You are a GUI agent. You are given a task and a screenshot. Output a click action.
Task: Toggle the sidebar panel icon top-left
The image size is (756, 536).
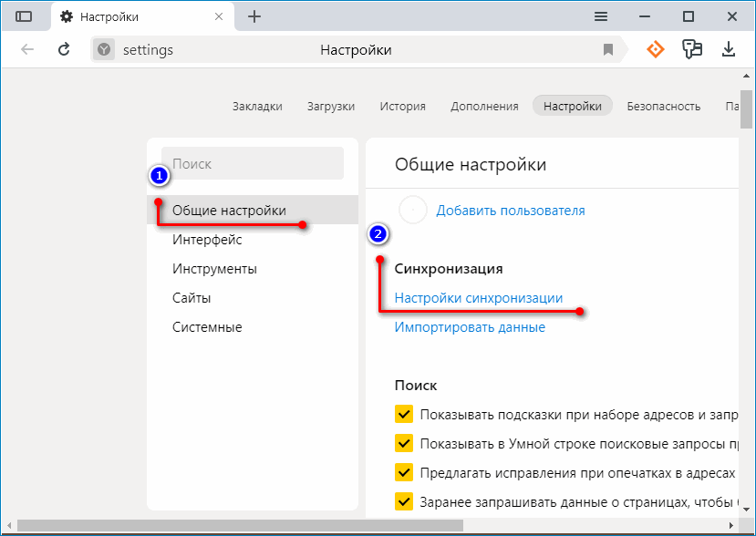pos(25,16)
